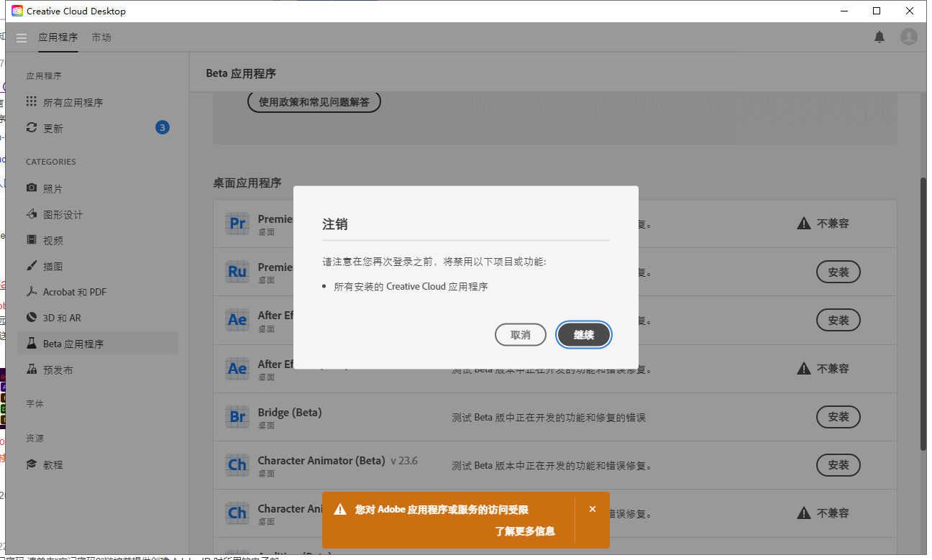This screenshot has width=932, height=560.
Task: Click the Creative Cloud logo in title bar
Action: pyautogui.click(x=17, y=11)
